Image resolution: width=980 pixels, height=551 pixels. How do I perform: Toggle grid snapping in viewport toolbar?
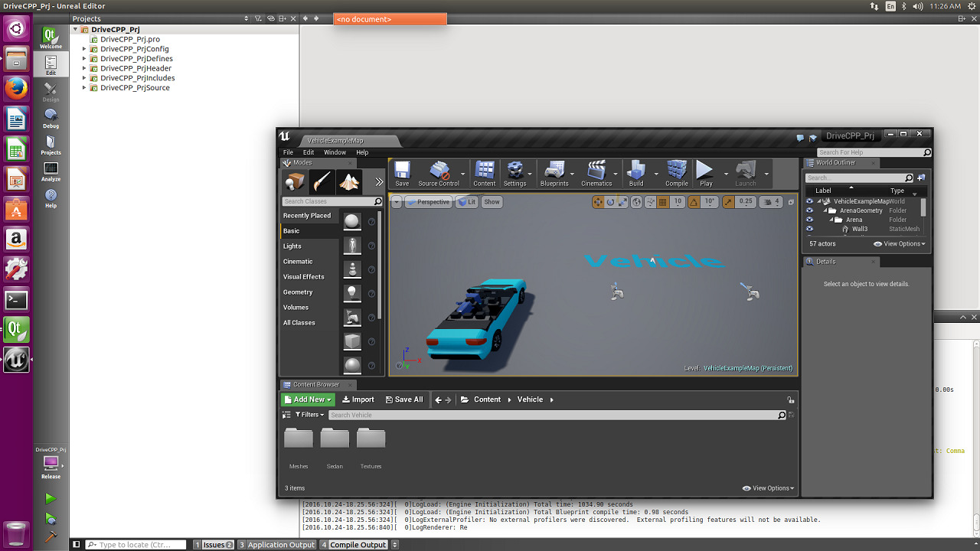click(663, 202)
